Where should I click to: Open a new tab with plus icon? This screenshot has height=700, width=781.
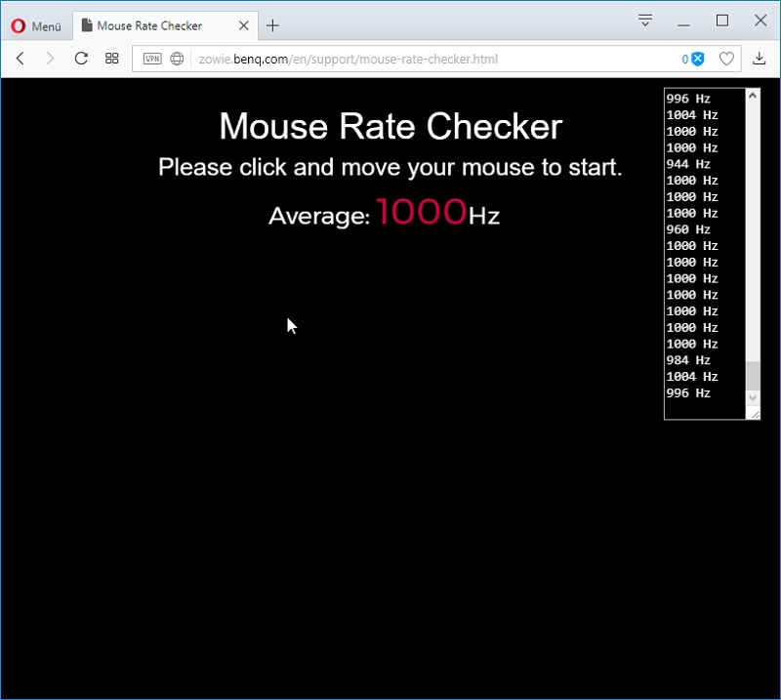click(x=272, y=25)
